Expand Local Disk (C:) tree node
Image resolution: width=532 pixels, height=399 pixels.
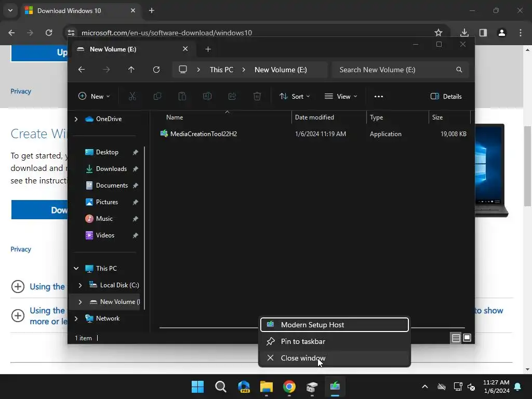coord(80,285)
